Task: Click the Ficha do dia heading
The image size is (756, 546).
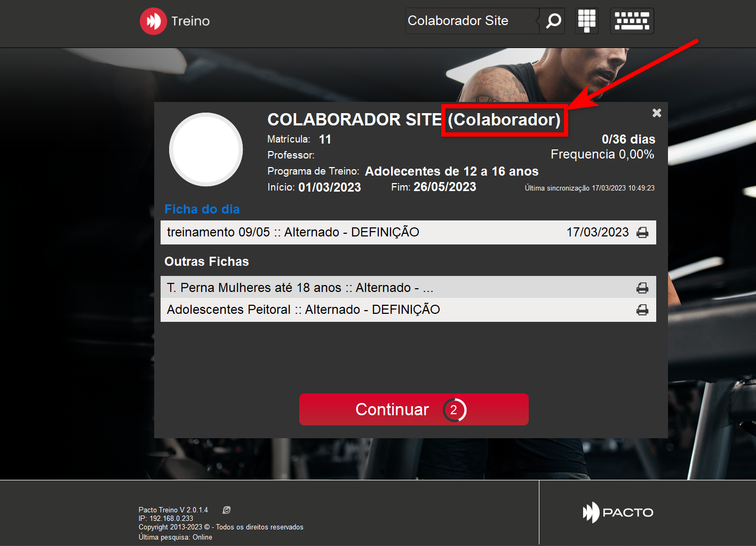Action: 202,209
